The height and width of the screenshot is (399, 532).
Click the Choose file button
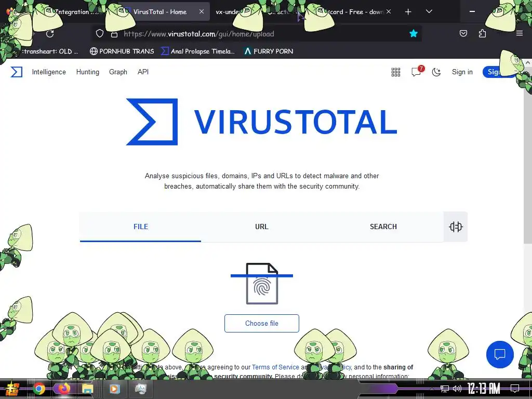262,323
